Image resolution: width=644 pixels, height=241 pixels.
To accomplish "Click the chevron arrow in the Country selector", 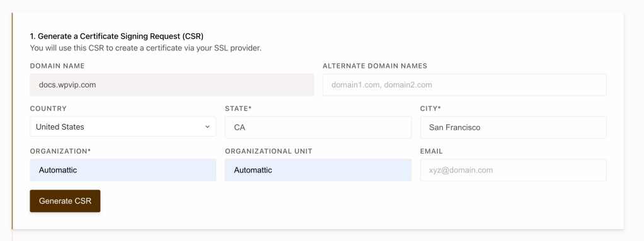I will click(x=207, y=126).
